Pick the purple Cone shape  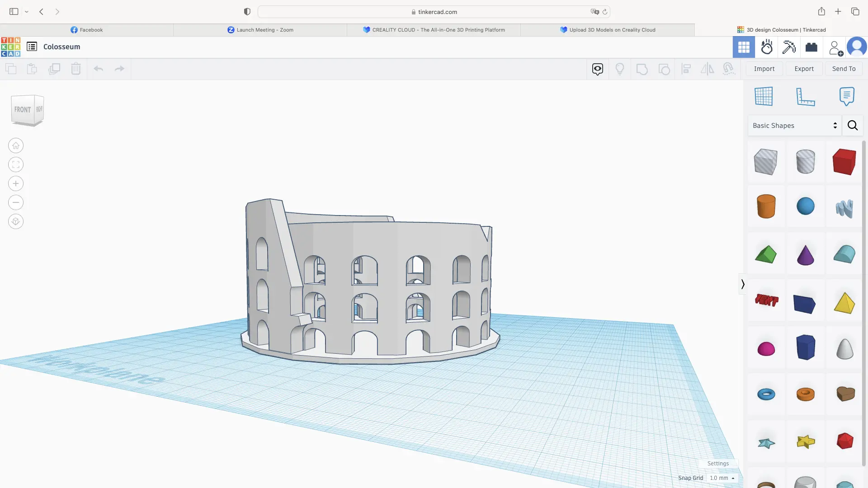pos(805,255)
